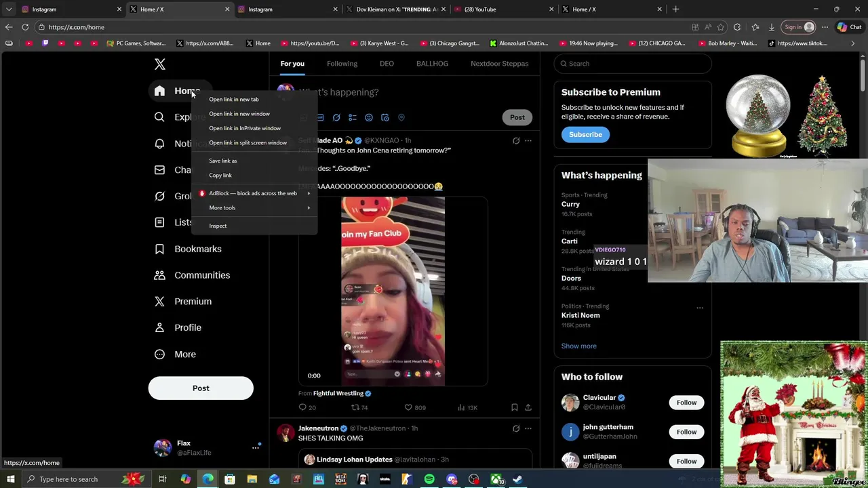Open Spotify from the taskbar
This screenshot has width=868, height=488.
(x=429, y=479)
